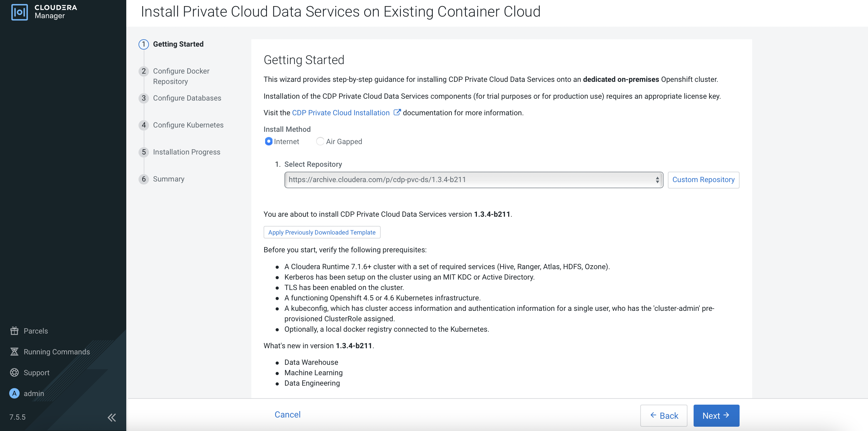Click the Cloudera Manager logo icon

[x=20, y=12]
